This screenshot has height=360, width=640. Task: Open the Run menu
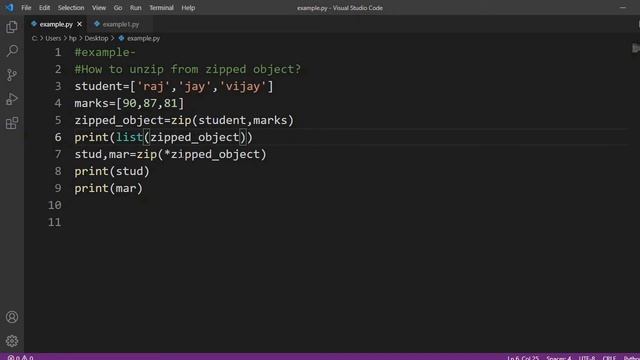[136, 8]
